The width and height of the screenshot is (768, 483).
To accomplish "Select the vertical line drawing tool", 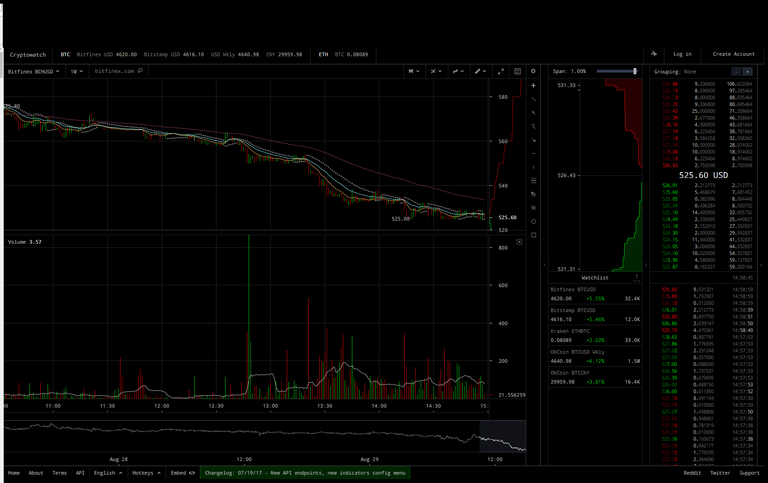I will (x=533, y=167).
